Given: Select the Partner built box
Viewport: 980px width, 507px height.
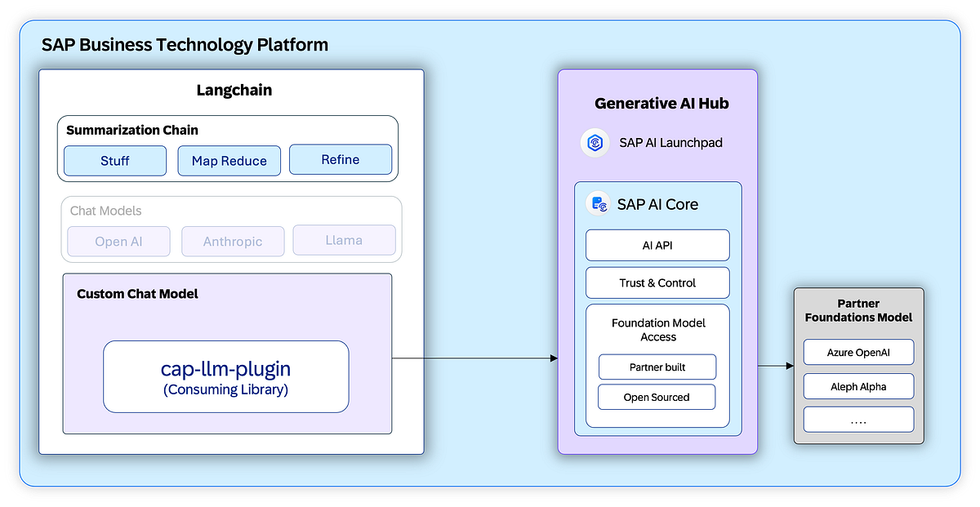Looking at the screenshot, I should [657, 367].
